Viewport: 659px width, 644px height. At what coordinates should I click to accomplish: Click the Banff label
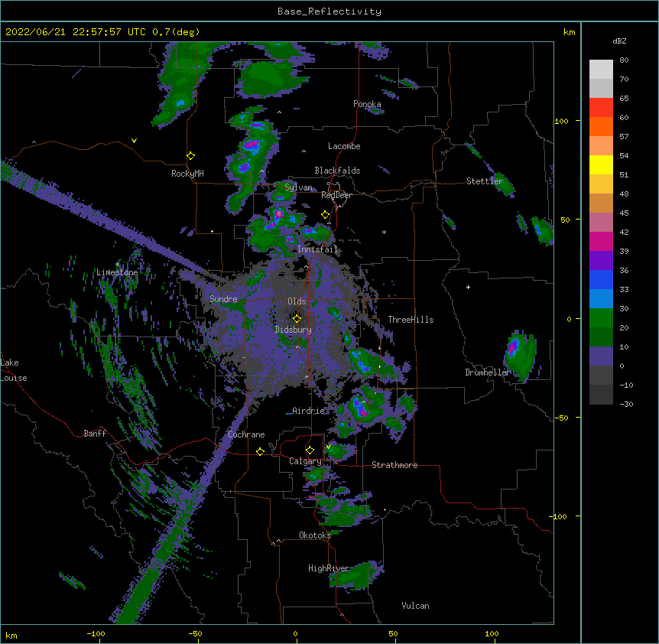95,434
